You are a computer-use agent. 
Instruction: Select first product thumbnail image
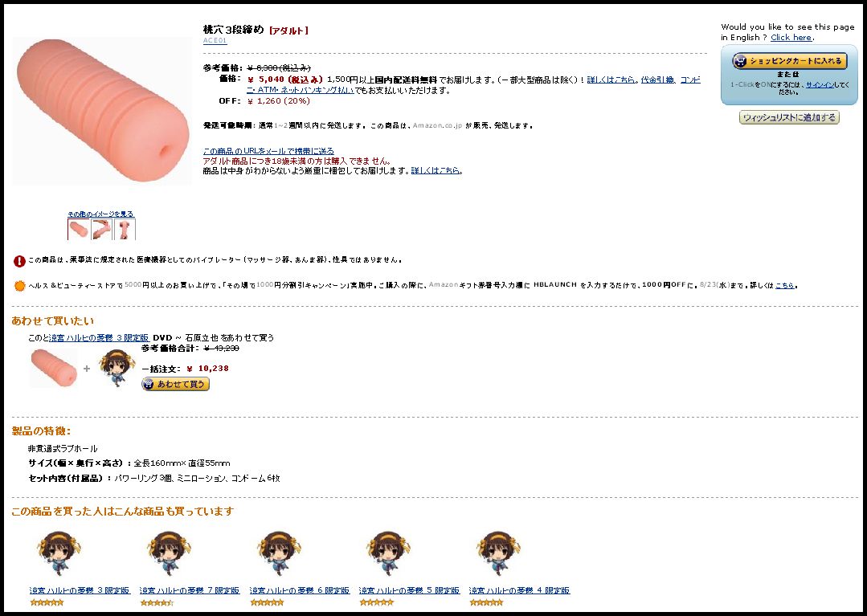pyautogui.click(x=78, y=229)
